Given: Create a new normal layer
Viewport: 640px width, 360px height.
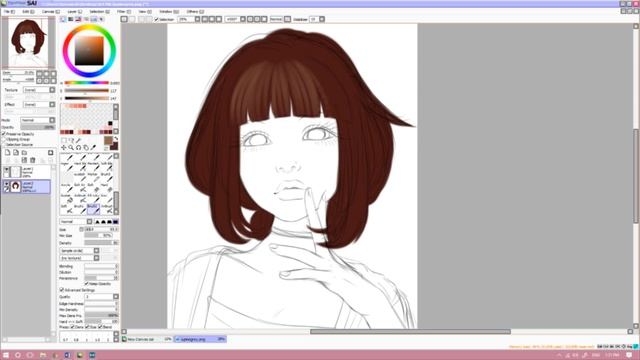Looking at the screenshot, I should 7,152.
